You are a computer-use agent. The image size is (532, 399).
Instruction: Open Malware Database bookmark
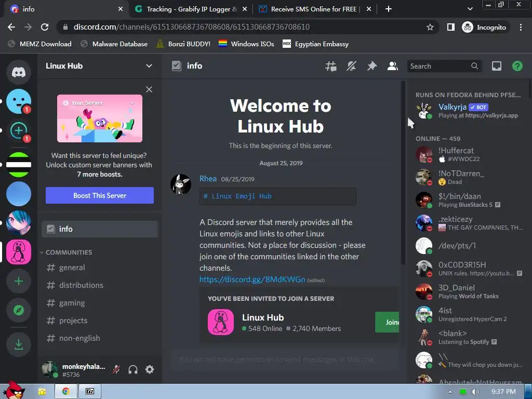coord(114,44)
